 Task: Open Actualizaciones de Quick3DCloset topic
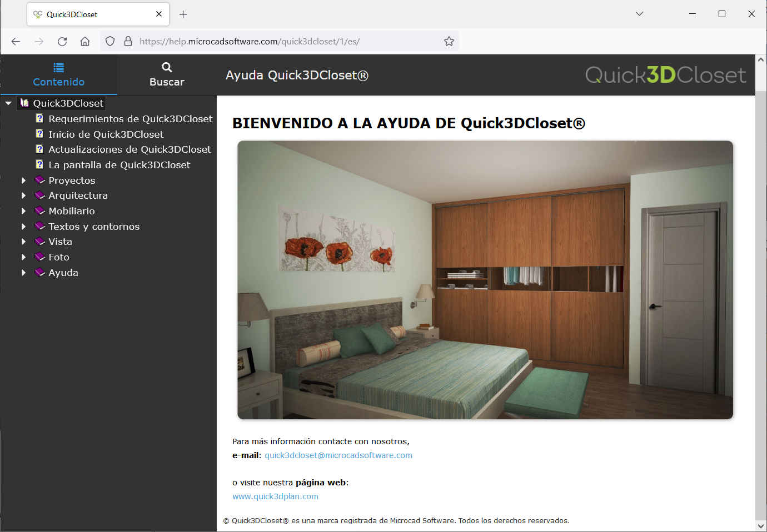(130, 149)
